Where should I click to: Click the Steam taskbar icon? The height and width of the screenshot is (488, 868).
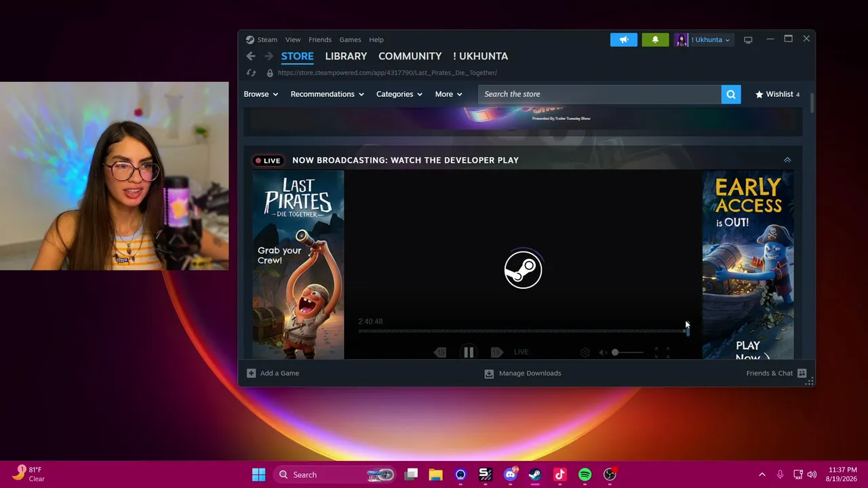pyautogui.click(x=535, y=474)
